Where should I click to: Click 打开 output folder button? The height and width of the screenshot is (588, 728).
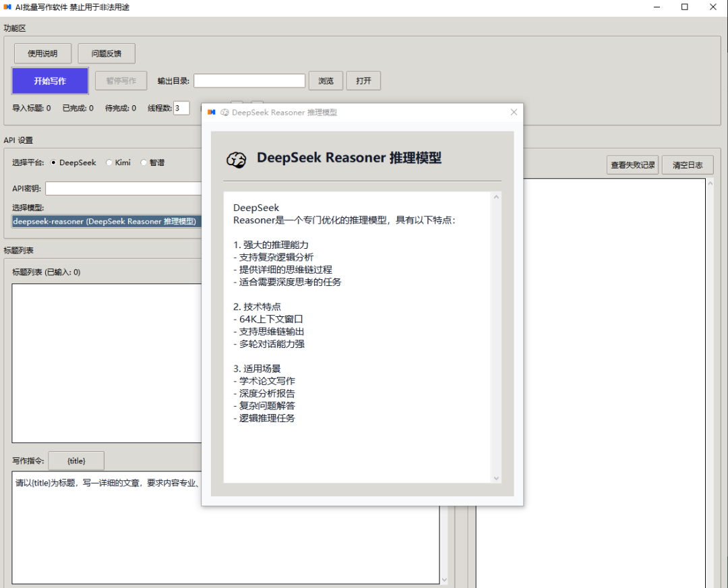[363, 81]
